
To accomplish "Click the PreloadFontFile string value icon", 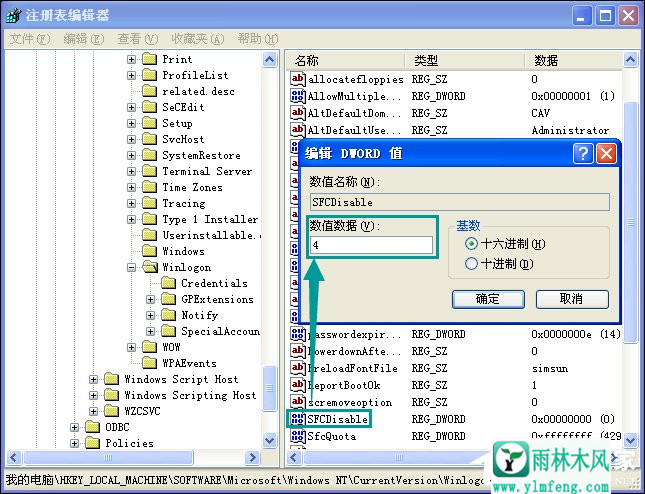I will 297,368.
